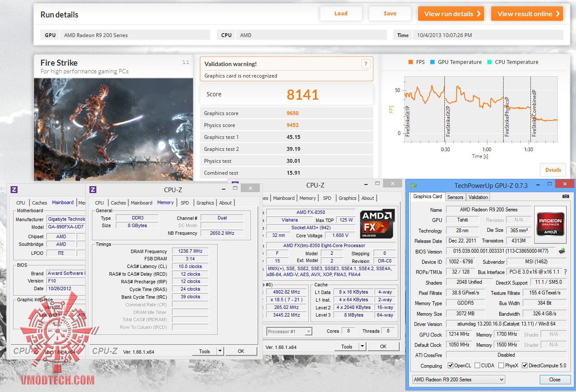Click the Tools button in the CPU-Z processor window
This screenshot has height=392, width=576.
coord(347,346)
